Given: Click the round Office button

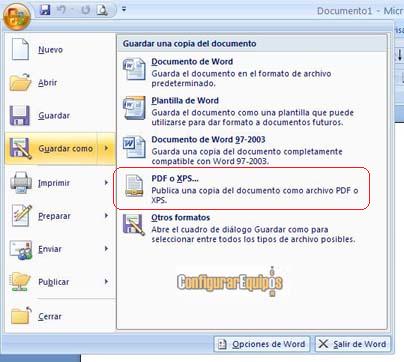Looking at the screenshot, I should tap(17, 16).
